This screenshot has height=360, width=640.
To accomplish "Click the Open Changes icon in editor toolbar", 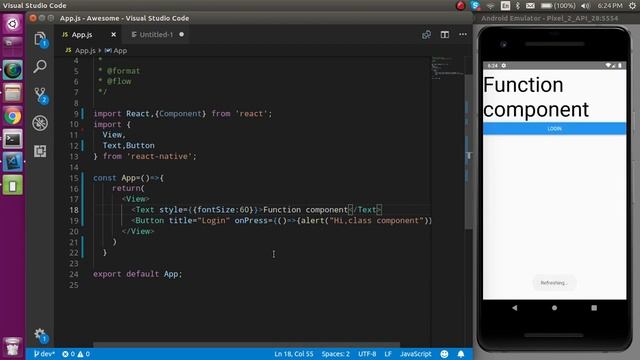I will (x=426, y=35).
